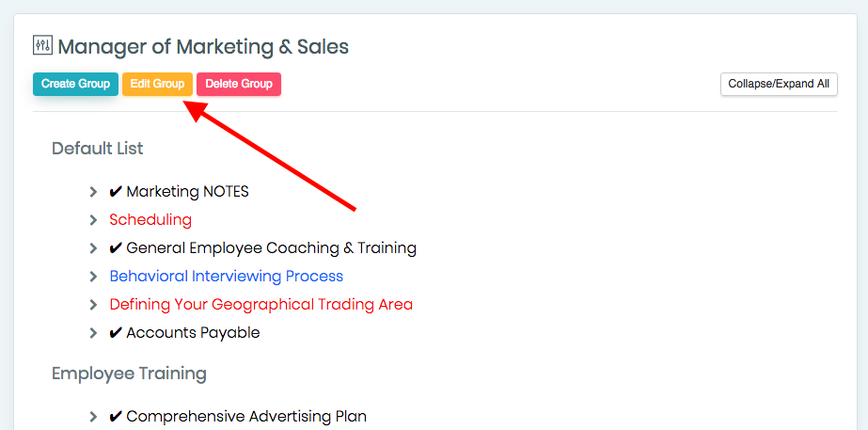This screenshot has width=868, height=430.
Task: Expand the Accounts Payable chevron
Action: click(93, 333)
